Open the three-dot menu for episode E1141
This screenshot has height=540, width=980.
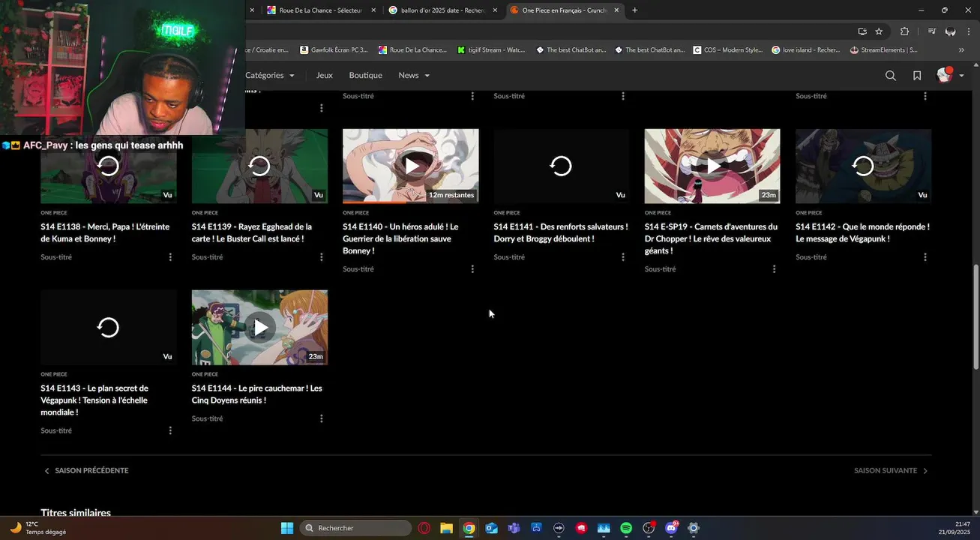tap(623, 257)
